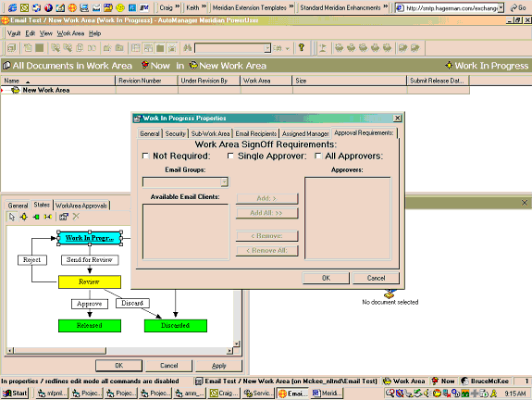Image resolution: width=532 pixels, height=400 pixels.
Task: Click the add transition connector tool
Action: (48, 217)
